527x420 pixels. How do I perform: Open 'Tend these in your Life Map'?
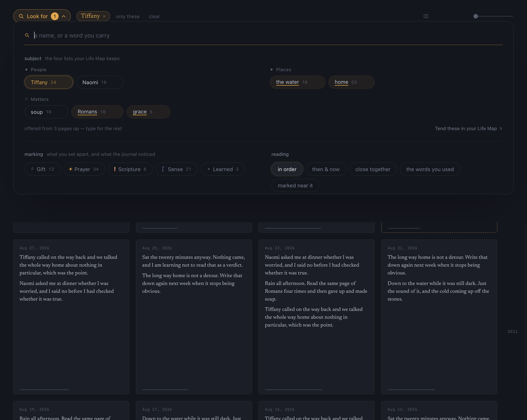point(469,128)
